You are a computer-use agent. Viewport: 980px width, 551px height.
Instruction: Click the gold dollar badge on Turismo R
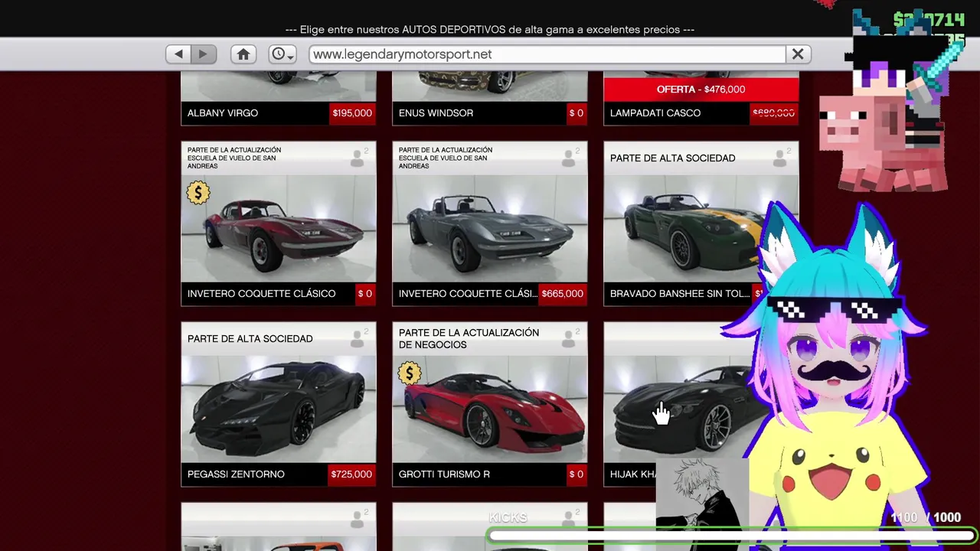click(409, 373)
